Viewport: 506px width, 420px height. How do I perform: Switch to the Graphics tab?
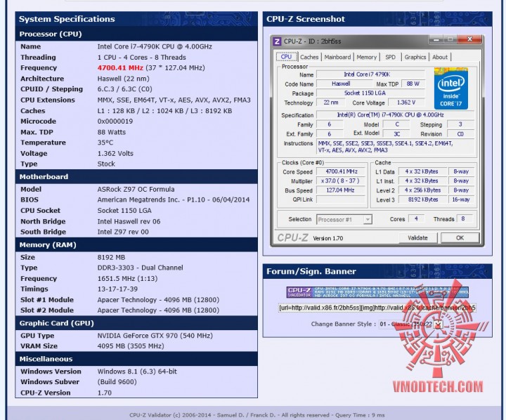pos(415,57)
